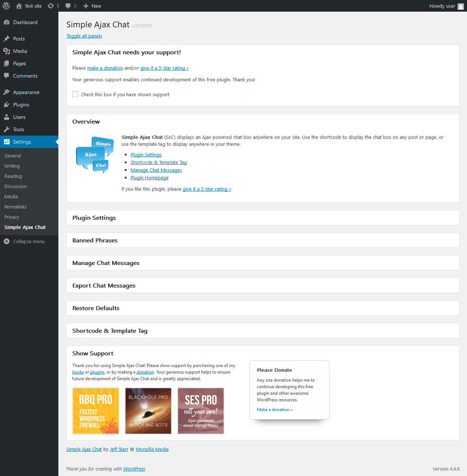467x476 pixels.
Task: Click the Jeff Starr footer link
Action: (119, 449)
